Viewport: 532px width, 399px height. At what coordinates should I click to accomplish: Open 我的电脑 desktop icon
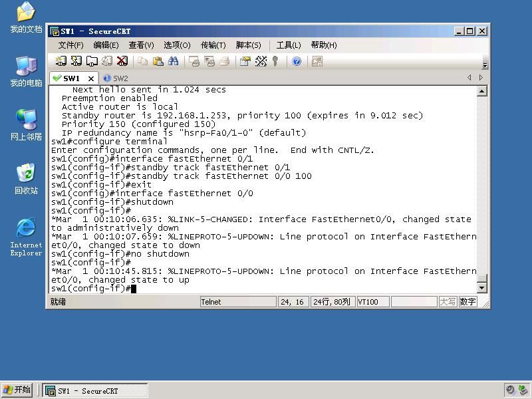coord(26,72)
